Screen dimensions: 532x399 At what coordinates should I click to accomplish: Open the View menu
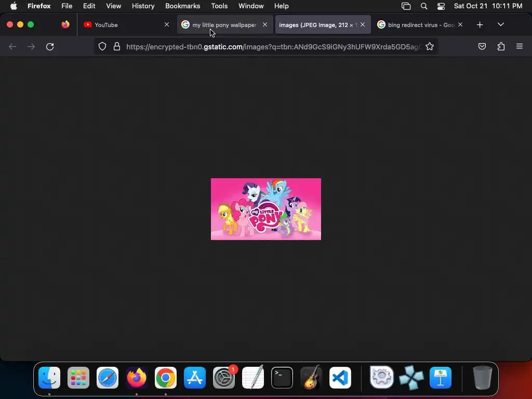click(114, 6)
